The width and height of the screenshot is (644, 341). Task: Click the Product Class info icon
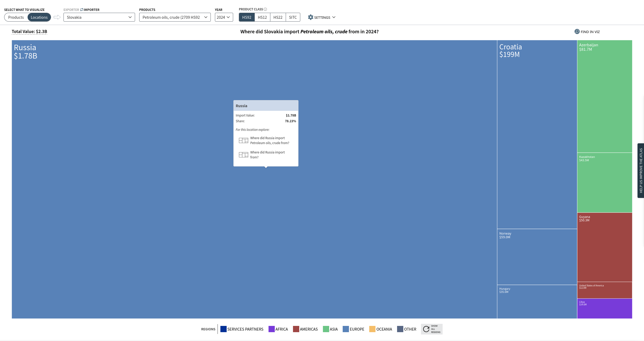point(265,9)
